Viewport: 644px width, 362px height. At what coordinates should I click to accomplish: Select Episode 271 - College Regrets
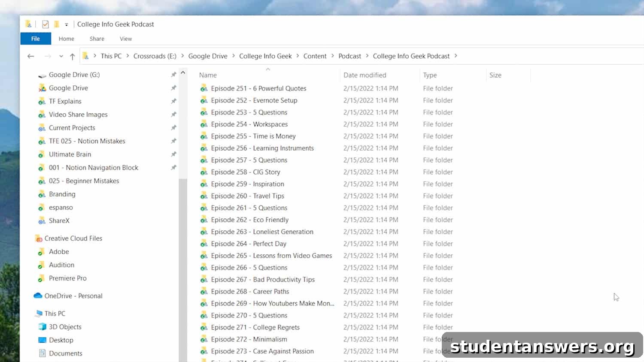pos(255,327)
